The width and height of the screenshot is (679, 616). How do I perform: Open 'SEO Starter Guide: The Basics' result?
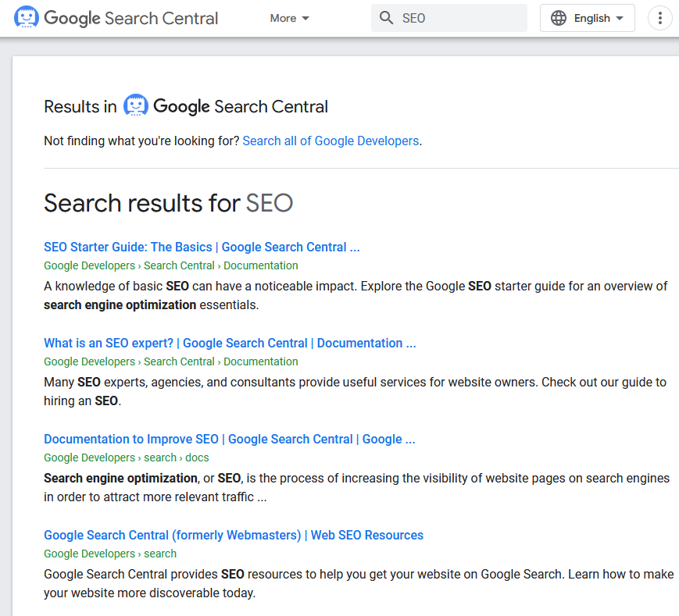pos(202,247)
